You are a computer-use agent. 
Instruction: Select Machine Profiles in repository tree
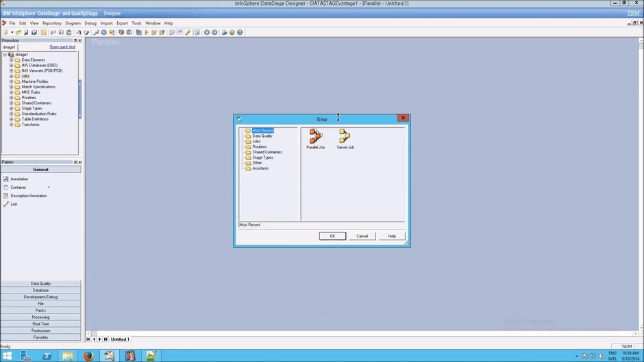click(35, 81)
